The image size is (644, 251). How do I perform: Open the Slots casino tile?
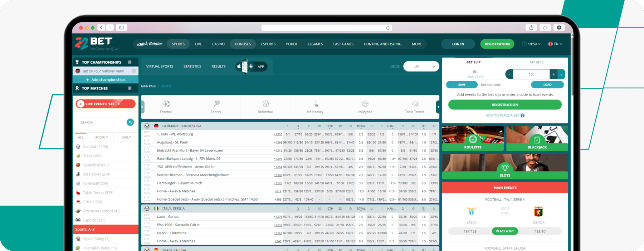click(x=505, y=167)
